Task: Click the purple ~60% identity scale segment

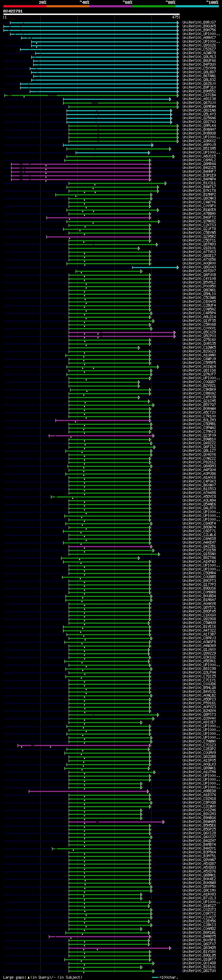Action: coord(111,6)
